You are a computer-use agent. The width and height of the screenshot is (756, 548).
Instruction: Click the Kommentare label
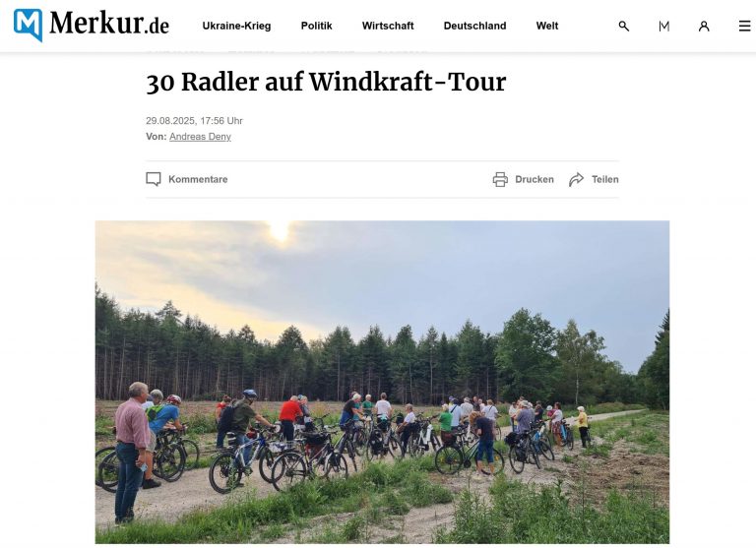[x=198, y=179]
